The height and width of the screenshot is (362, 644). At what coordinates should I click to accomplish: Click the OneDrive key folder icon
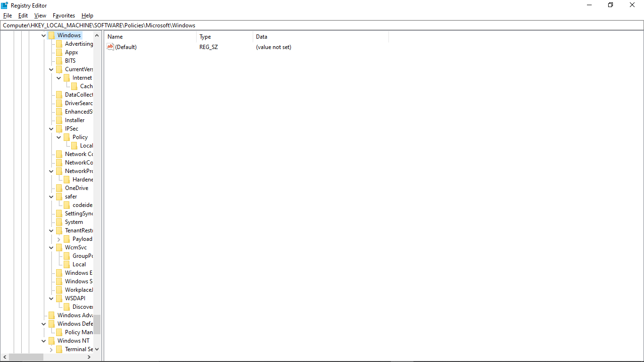pyautogui.click(x=59, y=188)
